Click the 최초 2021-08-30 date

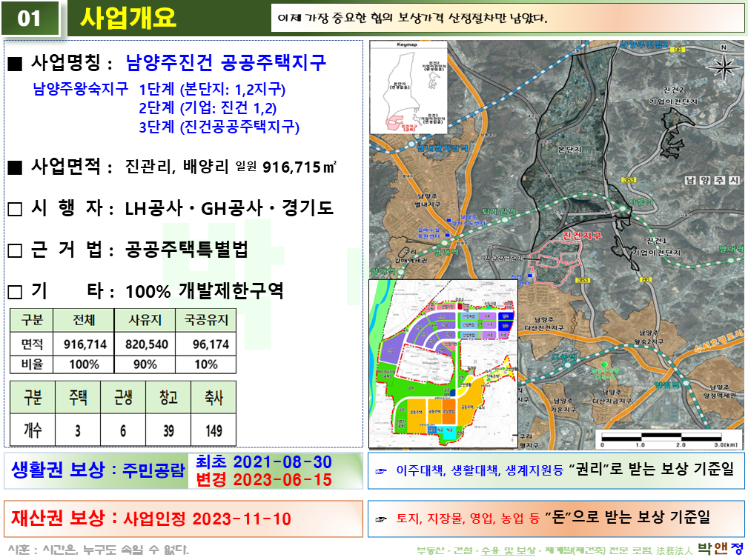tap(264, 461)
